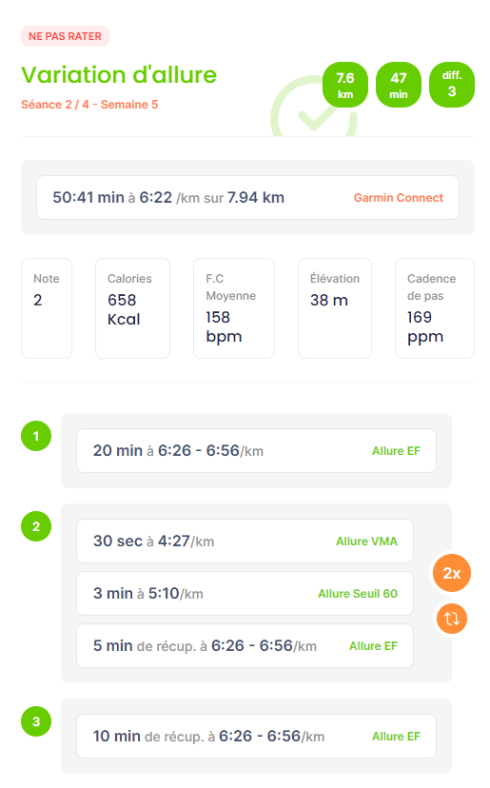Select the Élévation 38 m card
Viewport: 490px width, 788px height.
(335, 308)
